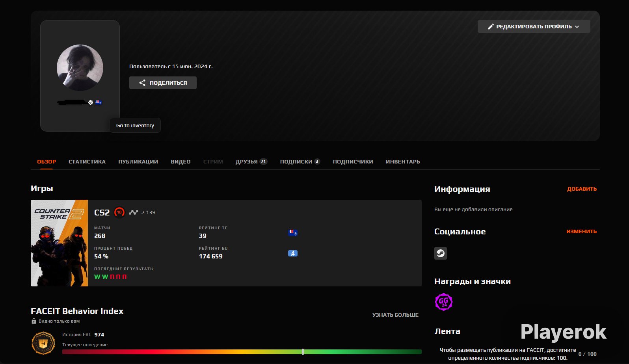Click the EU region icon beside Рейтинг EU

(293, 253)
